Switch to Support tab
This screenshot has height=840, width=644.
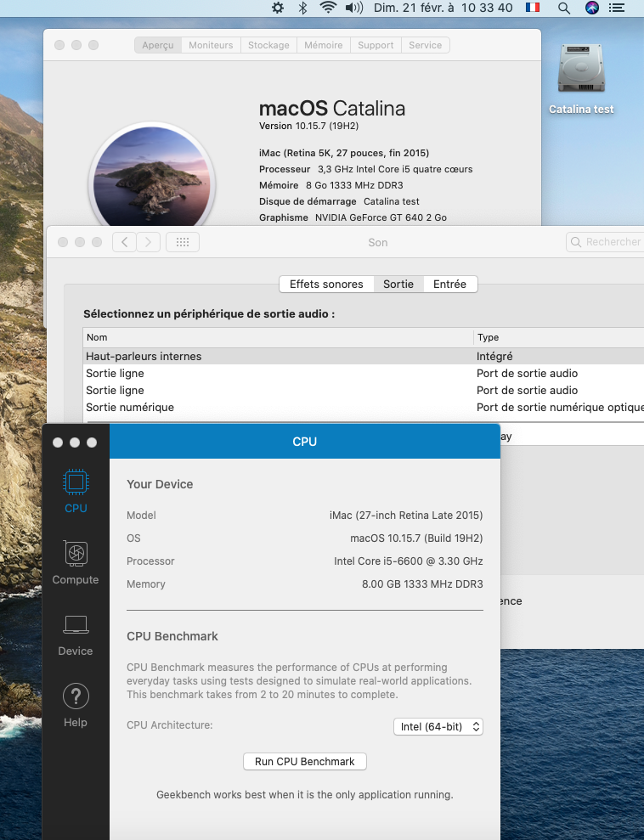pos(376,45)
